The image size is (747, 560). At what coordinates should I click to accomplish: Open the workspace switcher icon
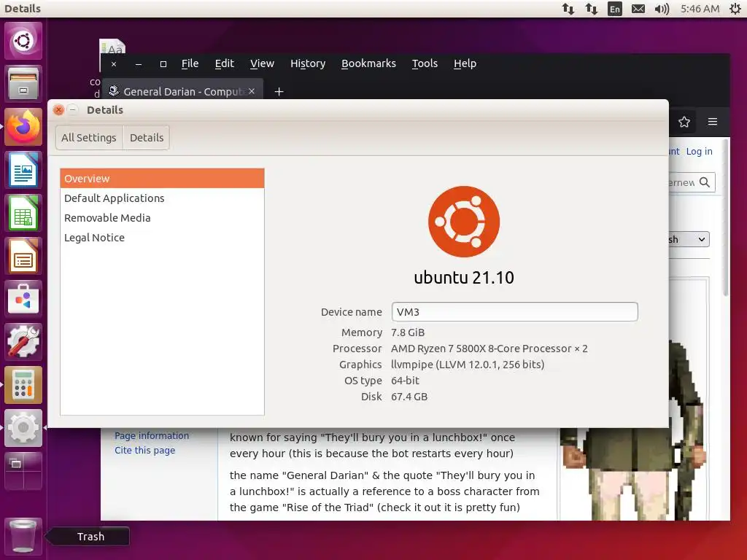pos(23,471)
